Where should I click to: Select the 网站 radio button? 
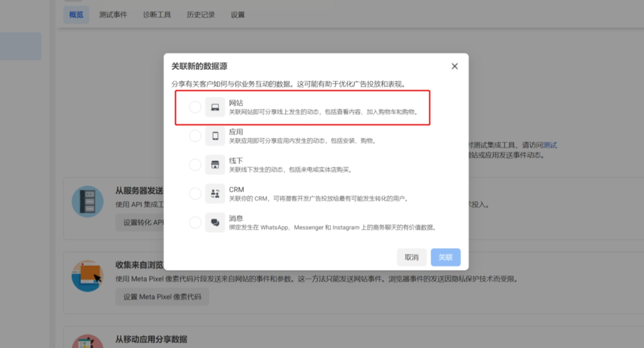click(195, 107)
